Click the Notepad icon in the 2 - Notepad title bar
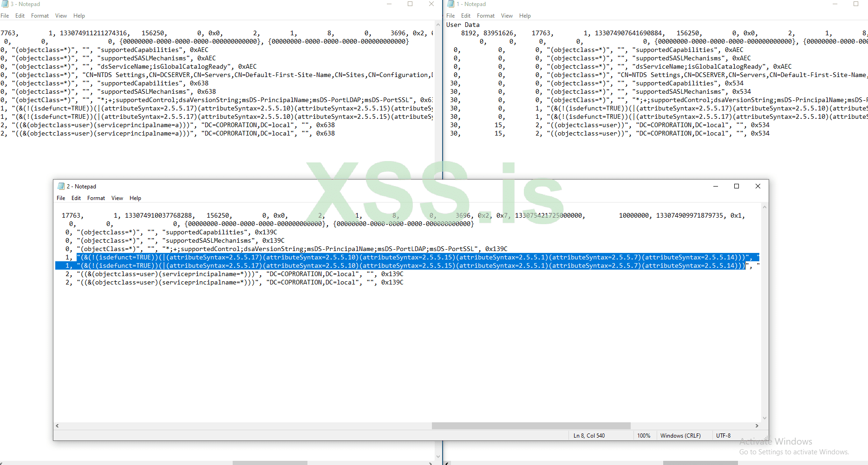 pyautogui.click(x=61, y=186)
